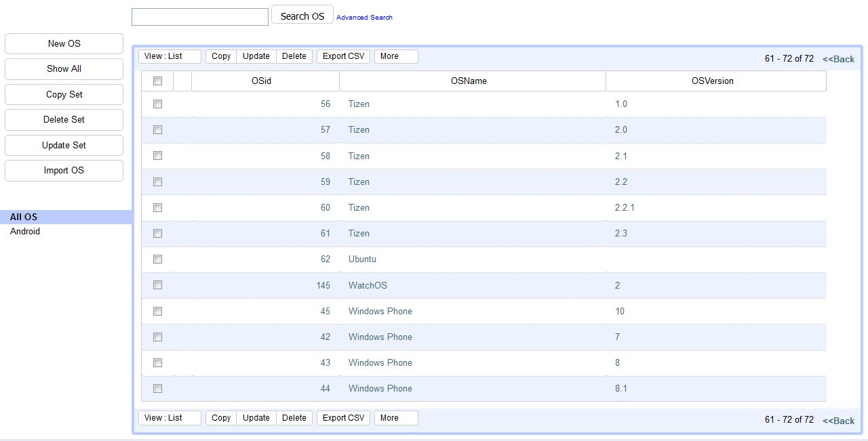Click version "2.1" in the OSid 58 row
868x441 pixels.
pos(621,156)
